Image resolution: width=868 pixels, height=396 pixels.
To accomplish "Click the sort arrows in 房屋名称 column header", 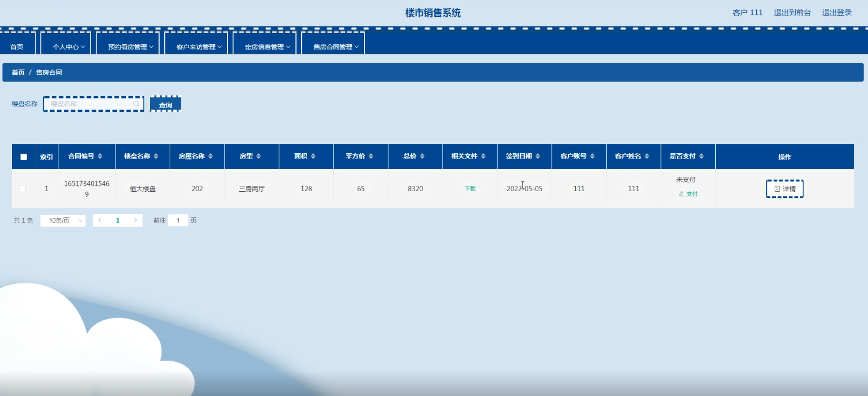I will (211, 156).
